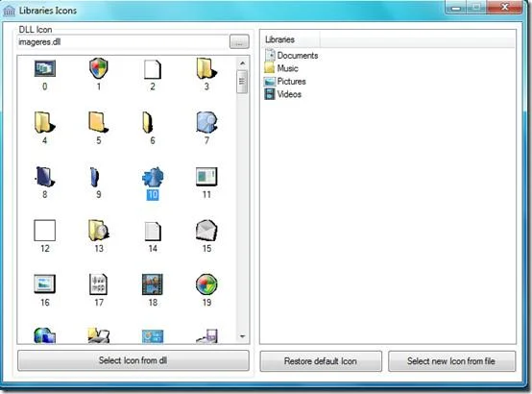Select the gray document icon 14

pyautogui.click(x=153, y=232)
